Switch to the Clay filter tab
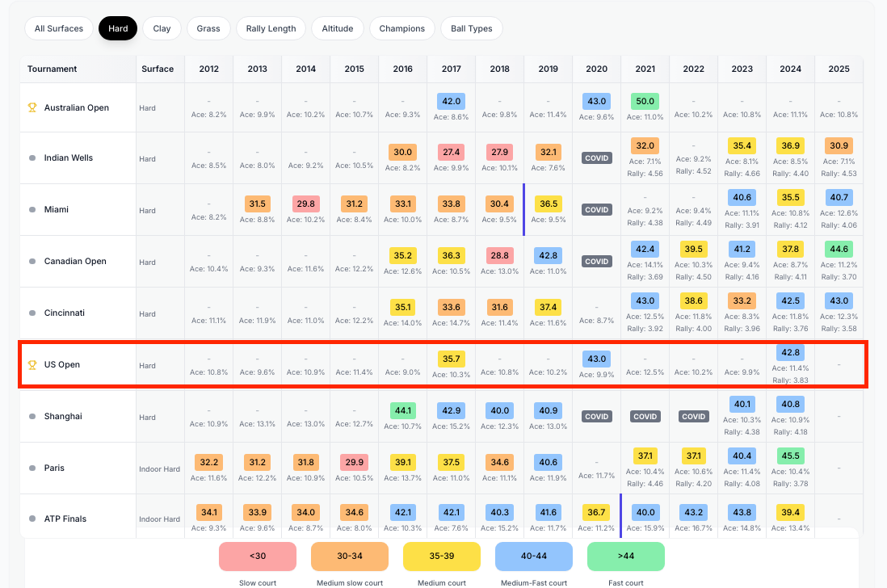Screen dimensions: 887x588 point(162,28)
